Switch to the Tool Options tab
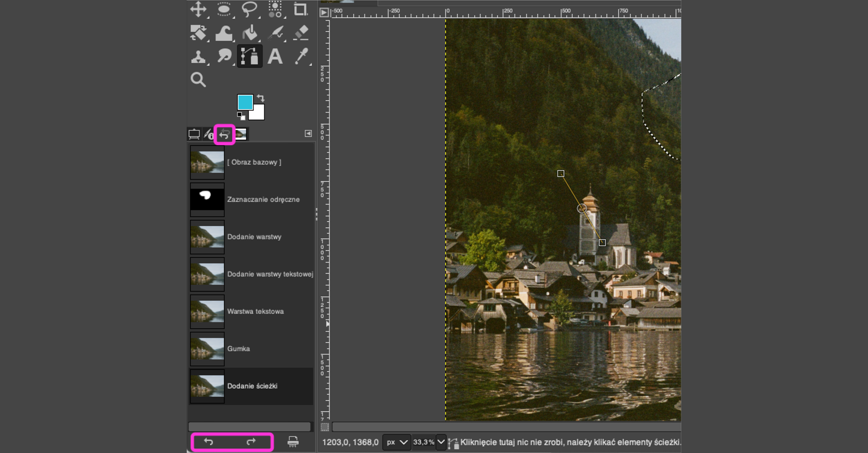The height and width of the screenshot is (453, 868). (x=194, y=134)
